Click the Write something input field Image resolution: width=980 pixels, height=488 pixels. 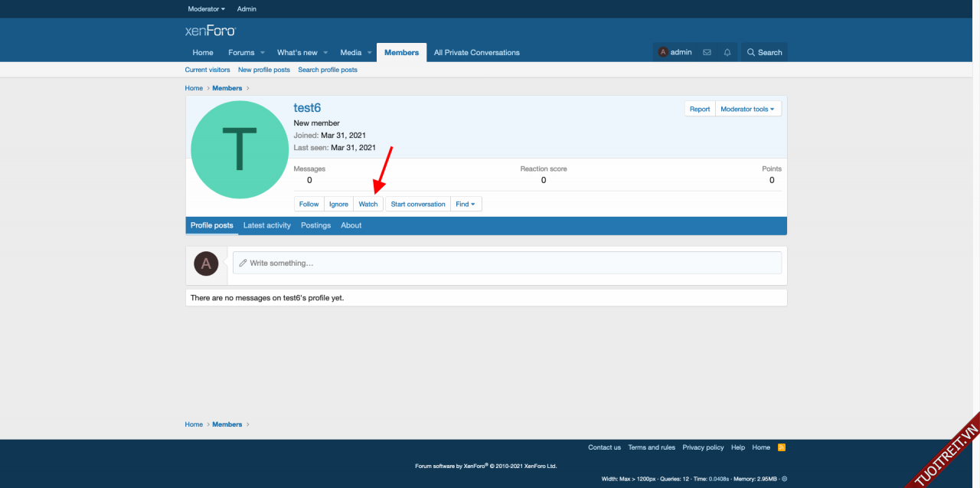[x=507, y=263]
